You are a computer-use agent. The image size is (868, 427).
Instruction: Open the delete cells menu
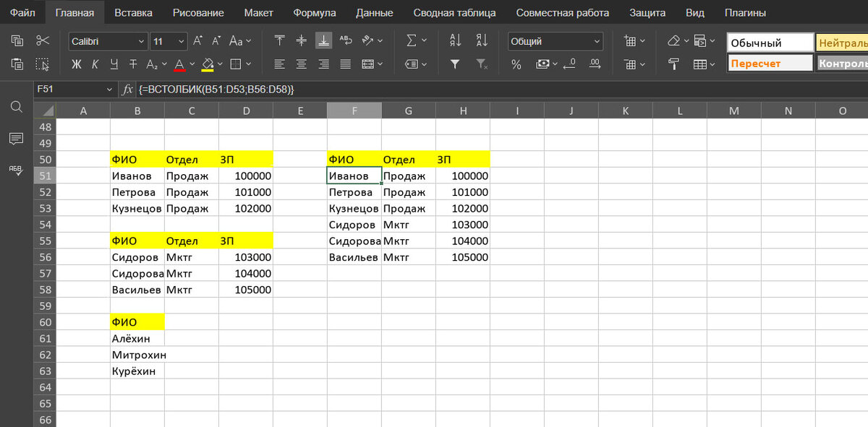click(x=634, y=64)
